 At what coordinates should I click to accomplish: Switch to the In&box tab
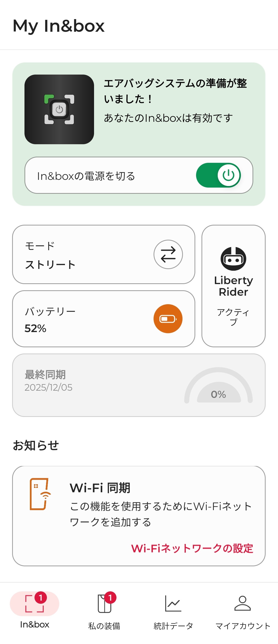pos(35,611)
